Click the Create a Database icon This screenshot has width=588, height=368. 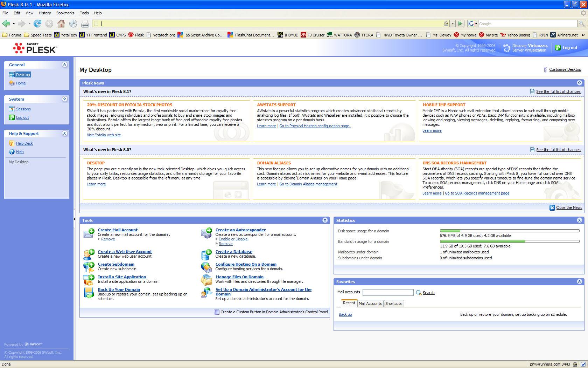coord(206,254)
